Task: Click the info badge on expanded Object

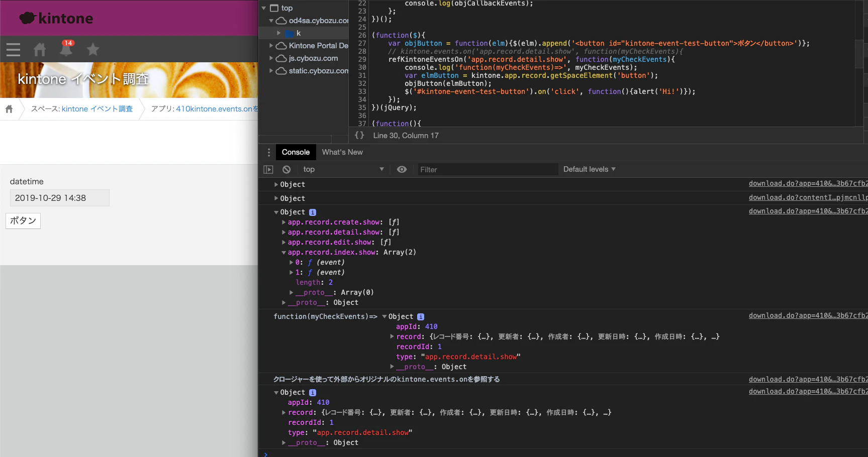Action: [x=313, y=212]
